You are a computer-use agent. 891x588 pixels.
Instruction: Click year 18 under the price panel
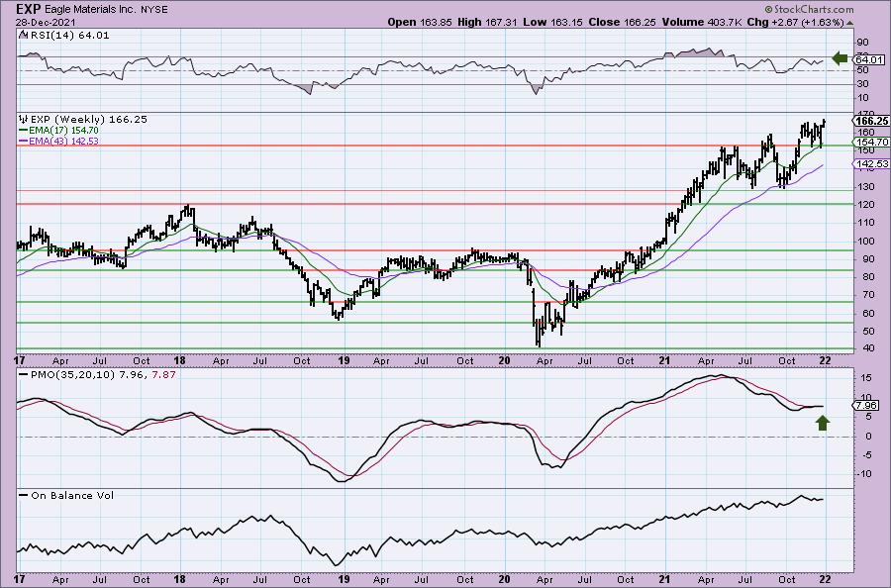179,360
